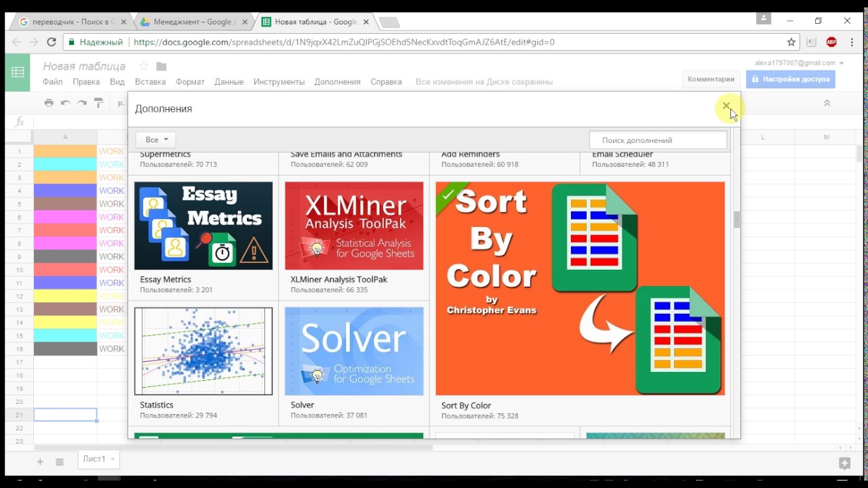Select column header M
The height and width of the screenshot is (488, 868).
[827, 137]
